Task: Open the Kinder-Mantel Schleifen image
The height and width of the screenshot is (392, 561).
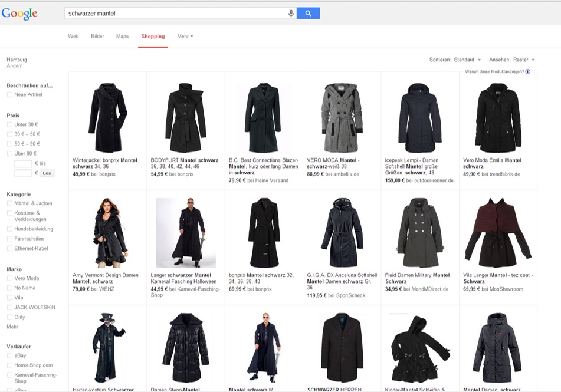Action: click(x=420, y=348)
